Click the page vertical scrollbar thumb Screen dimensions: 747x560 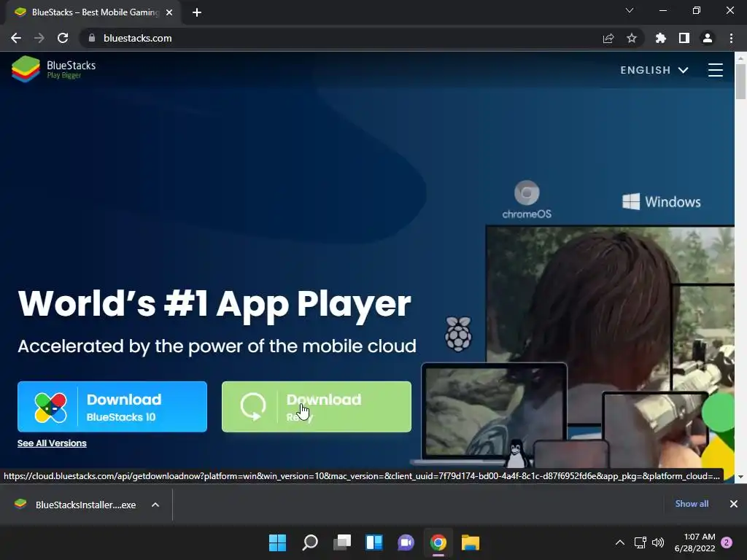pos(740,82)
